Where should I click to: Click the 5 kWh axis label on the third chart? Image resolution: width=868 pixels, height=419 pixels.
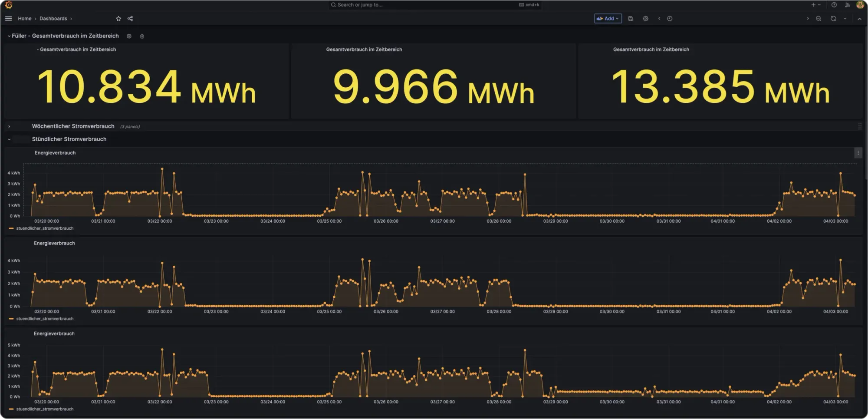14,346
